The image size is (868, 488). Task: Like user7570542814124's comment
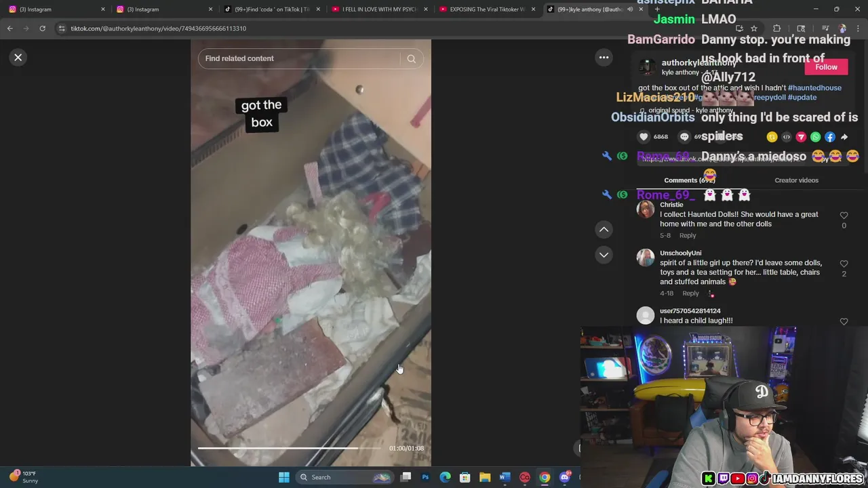tap(844, 322)
